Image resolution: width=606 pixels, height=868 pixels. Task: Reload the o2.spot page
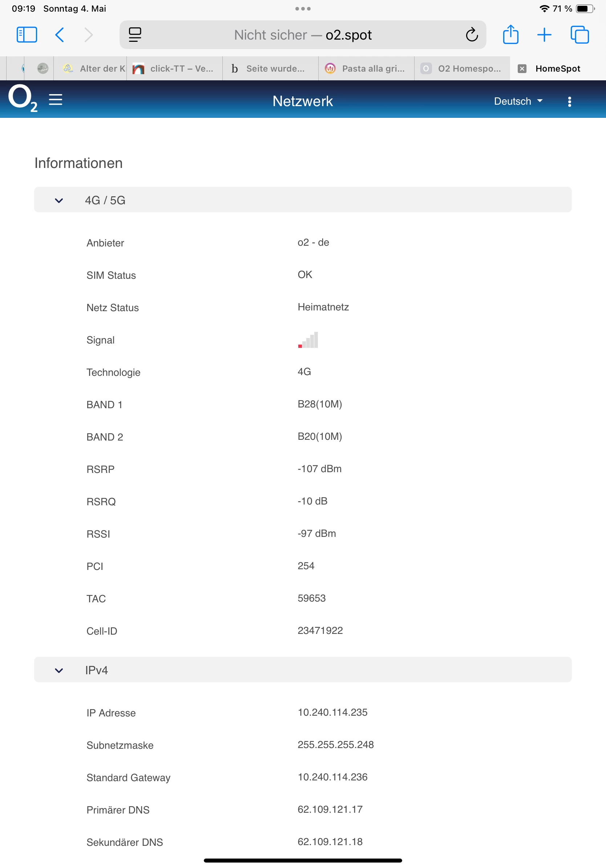[472, 35]
